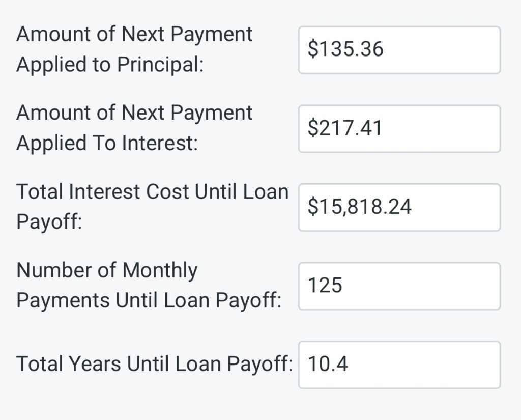Click the $15,818.24 value text

pos(359,207)
